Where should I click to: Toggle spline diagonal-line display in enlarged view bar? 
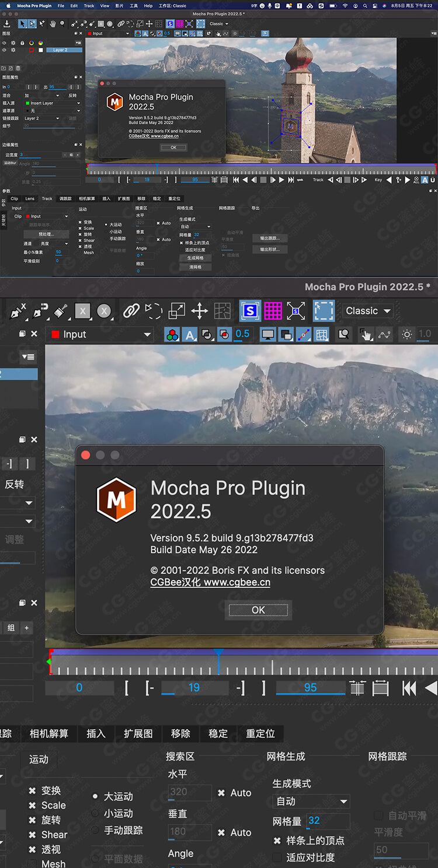click(x=304, y=334)
